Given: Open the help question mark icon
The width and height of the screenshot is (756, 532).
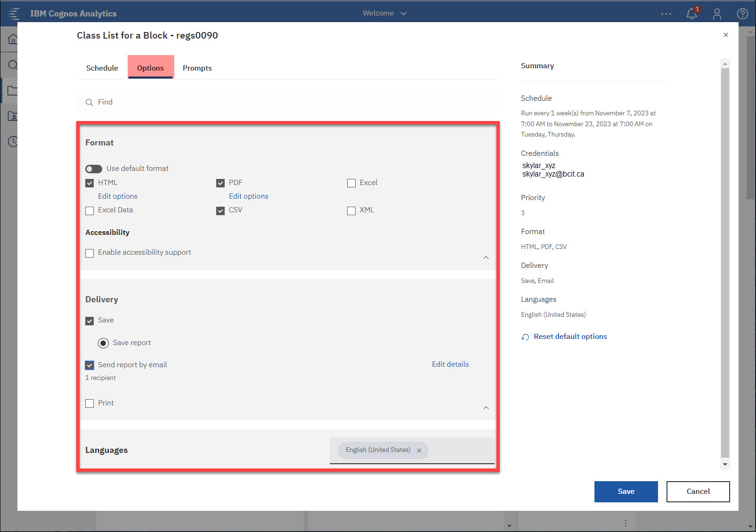Looking at the screenshot, I should pyautogui.click(x=742, y=14).
